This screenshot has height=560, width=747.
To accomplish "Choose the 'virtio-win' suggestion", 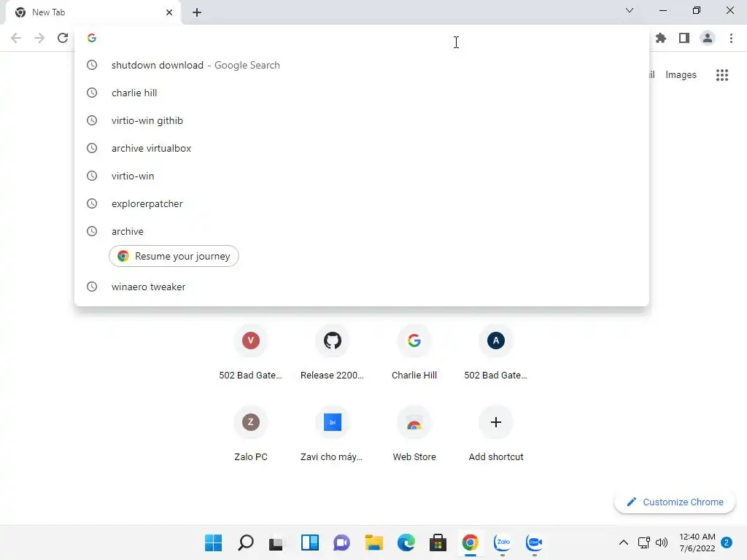I will coord(362,176).
